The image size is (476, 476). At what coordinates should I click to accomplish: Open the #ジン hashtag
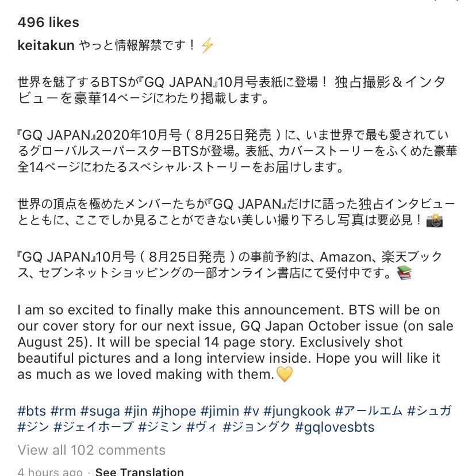[x=33, y=427]
